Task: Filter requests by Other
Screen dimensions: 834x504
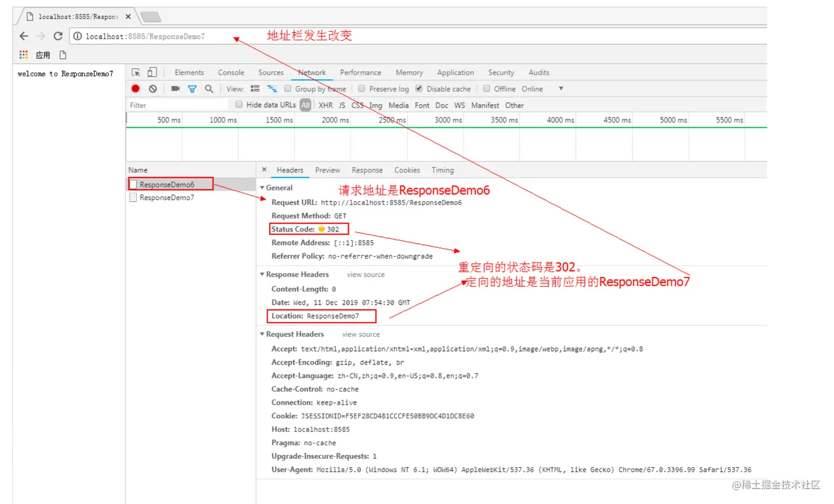Action: [x=514, y=105]
